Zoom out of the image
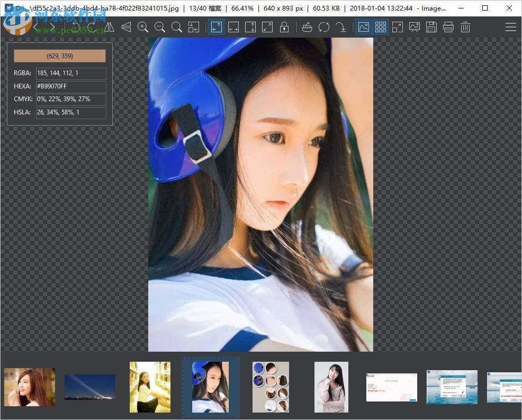The image size is (522, 420). 160,26
